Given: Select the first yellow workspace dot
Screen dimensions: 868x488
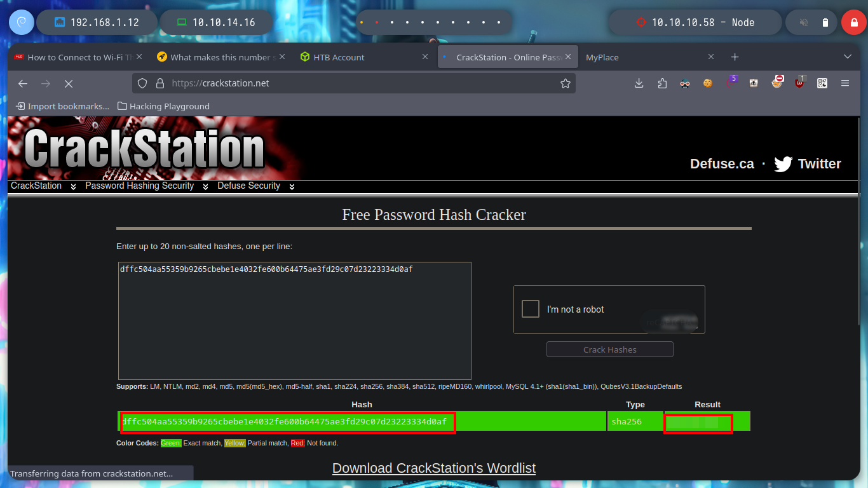Looking at the screenshot, I should (x=362, y=22).
